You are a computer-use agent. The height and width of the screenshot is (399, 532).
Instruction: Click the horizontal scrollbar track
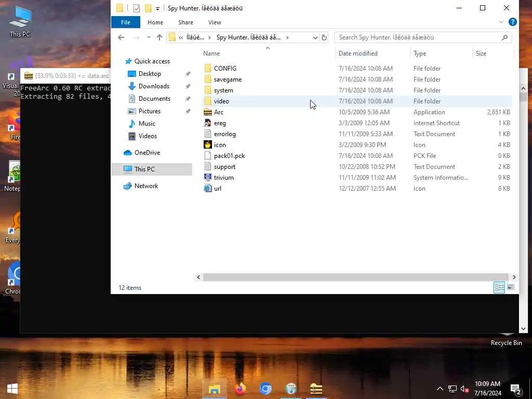355,277
